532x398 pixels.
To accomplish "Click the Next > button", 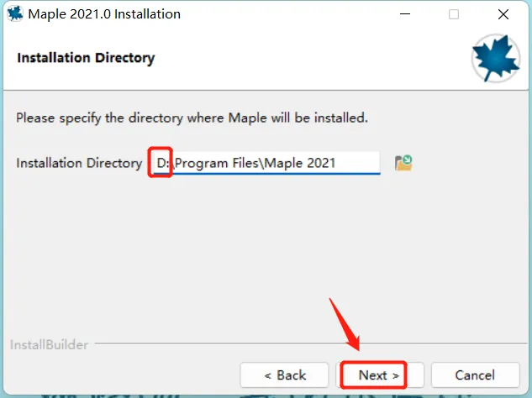I will [x=379, y=375].
